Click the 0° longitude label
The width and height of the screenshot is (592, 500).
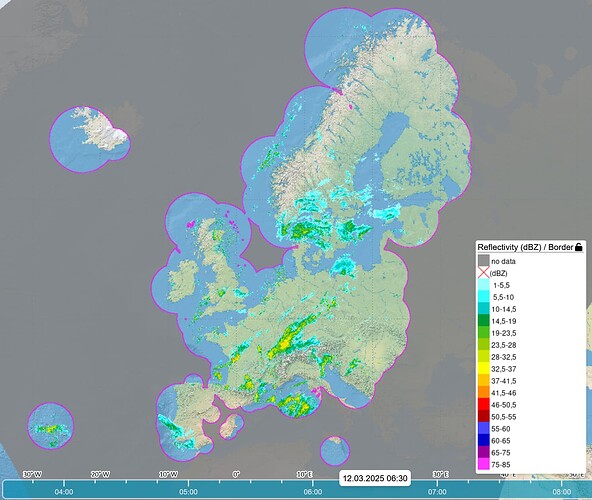(x=236, y=474)
